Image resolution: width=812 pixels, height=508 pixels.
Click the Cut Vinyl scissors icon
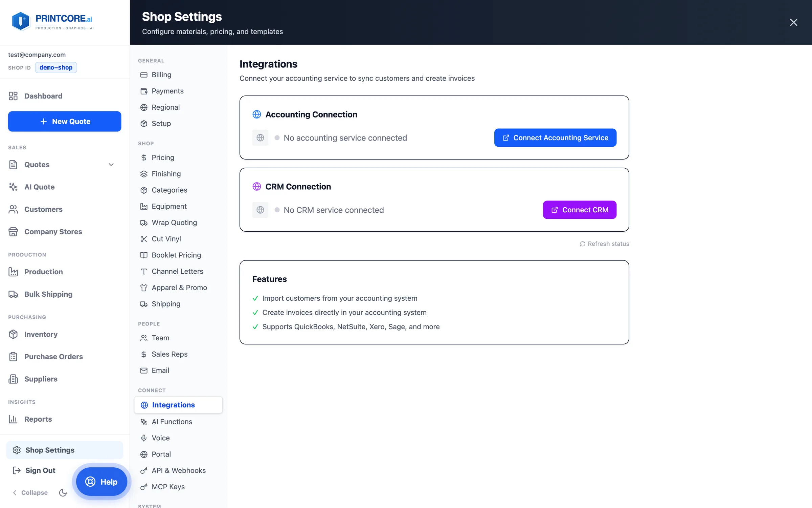pos(144,239)
